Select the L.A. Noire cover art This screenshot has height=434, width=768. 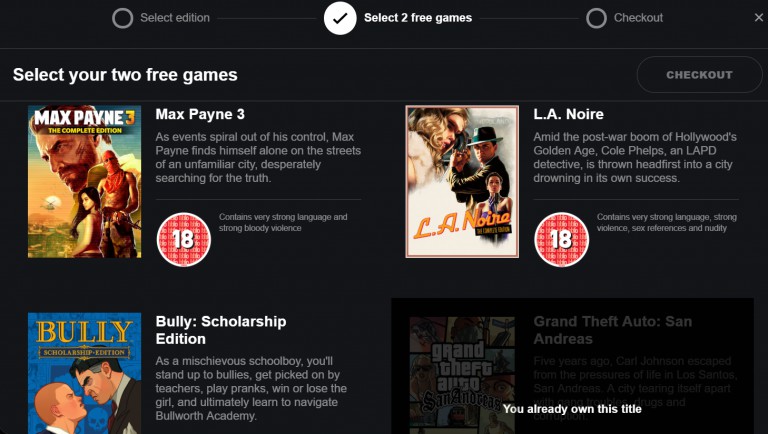(x=462, y=181)
